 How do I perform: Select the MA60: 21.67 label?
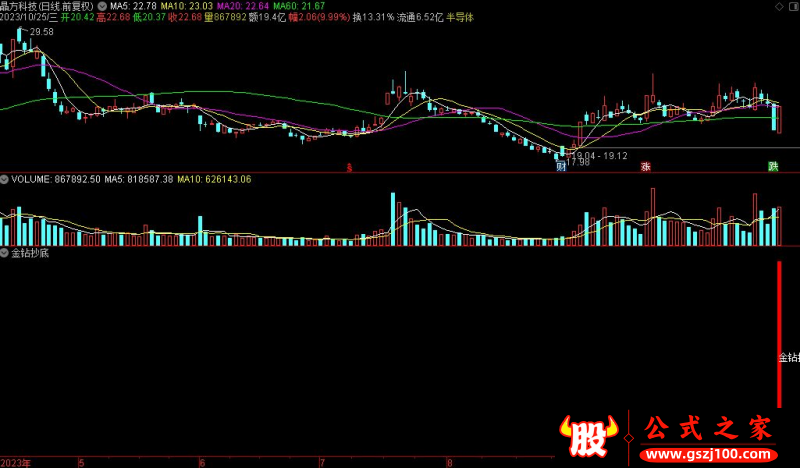click(x=299, y=6)
